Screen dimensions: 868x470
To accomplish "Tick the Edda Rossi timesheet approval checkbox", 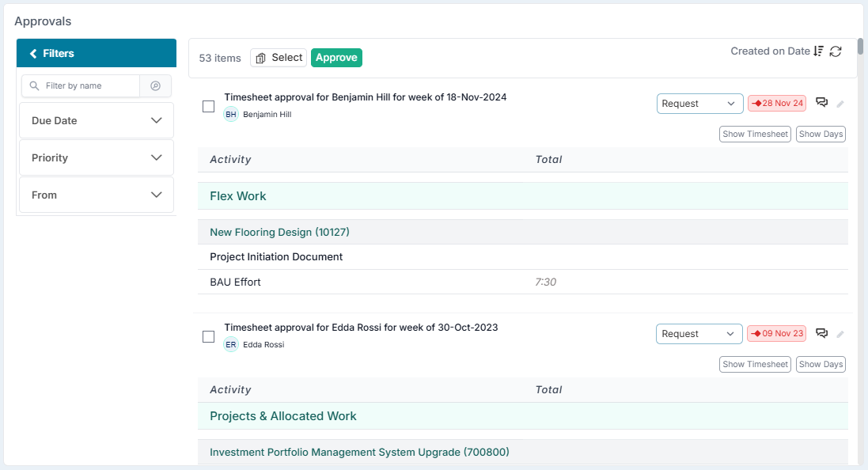I will click(x=209, y=336).
